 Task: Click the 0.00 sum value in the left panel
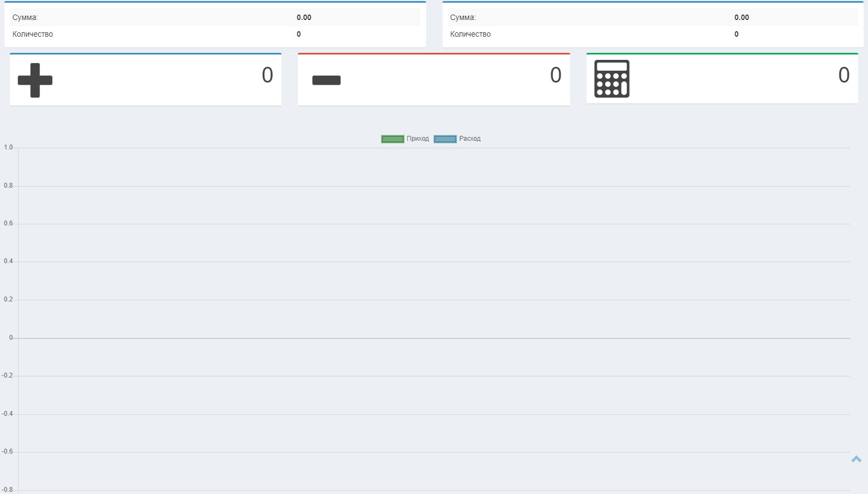click(304, 17)
